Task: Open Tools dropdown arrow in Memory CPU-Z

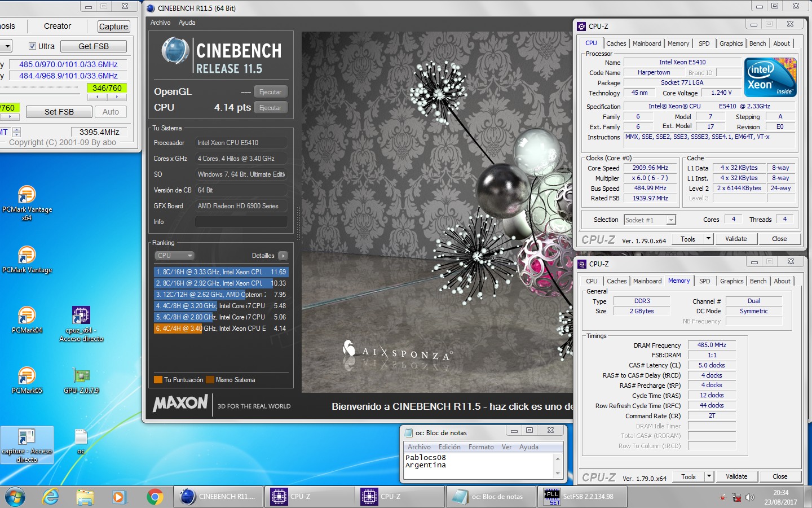Action: [x=709, y=476]
